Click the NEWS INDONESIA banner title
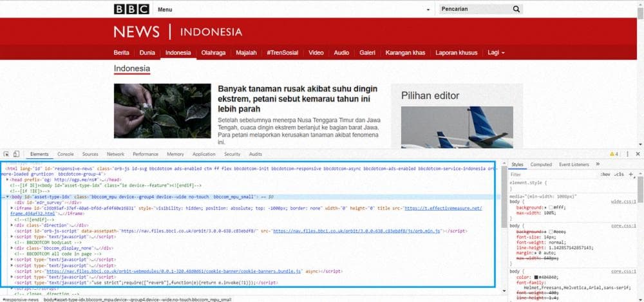Image resolution: width=644 pixels, height=302 pixels. 178,32
